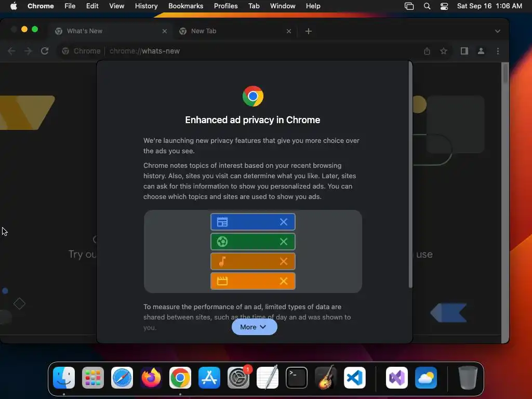
Task: Remove the orange music topic chip
Action: (x=284, y=261)
